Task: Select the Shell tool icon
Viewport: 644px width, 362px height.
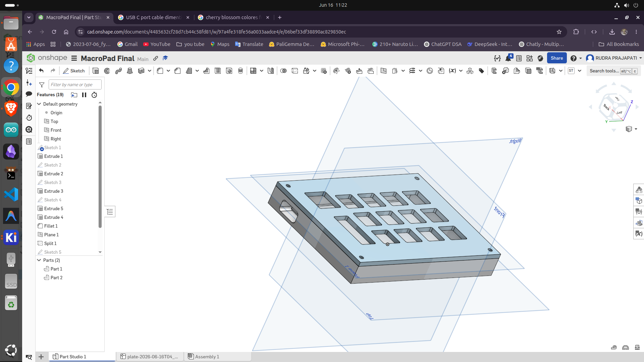Action: (x=218, y=71)
